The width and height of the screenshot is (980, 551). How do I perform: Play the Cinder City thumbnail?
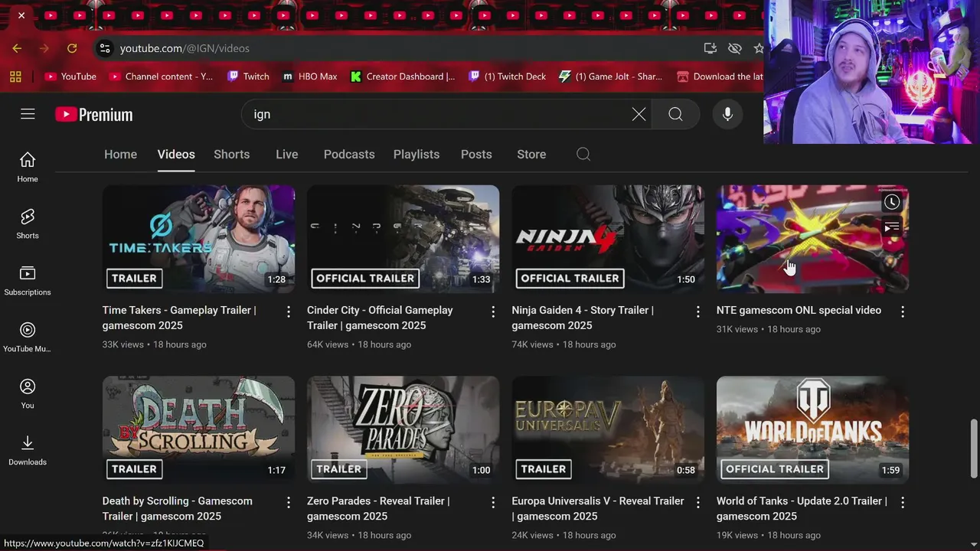(403, 239)
